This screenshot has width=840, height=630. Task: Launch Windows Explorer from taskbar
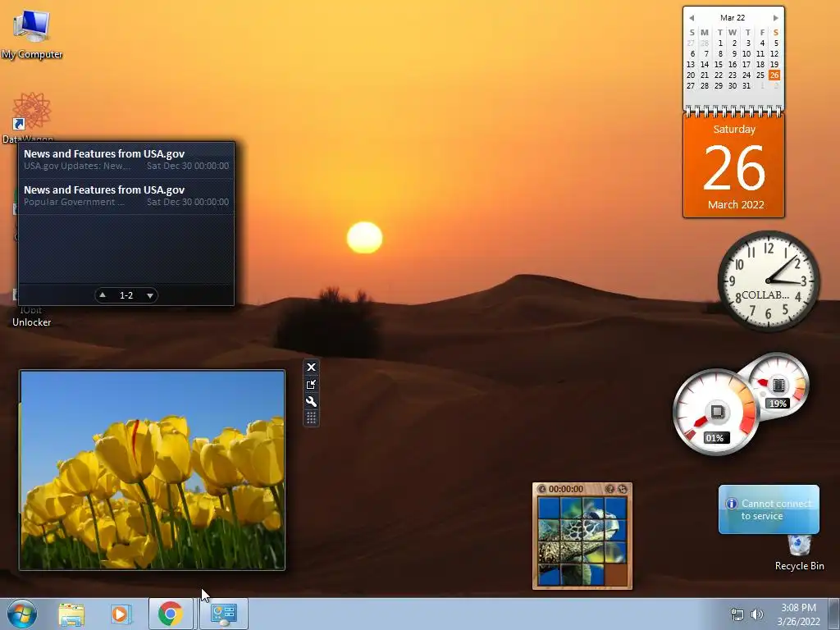(71, 614)
